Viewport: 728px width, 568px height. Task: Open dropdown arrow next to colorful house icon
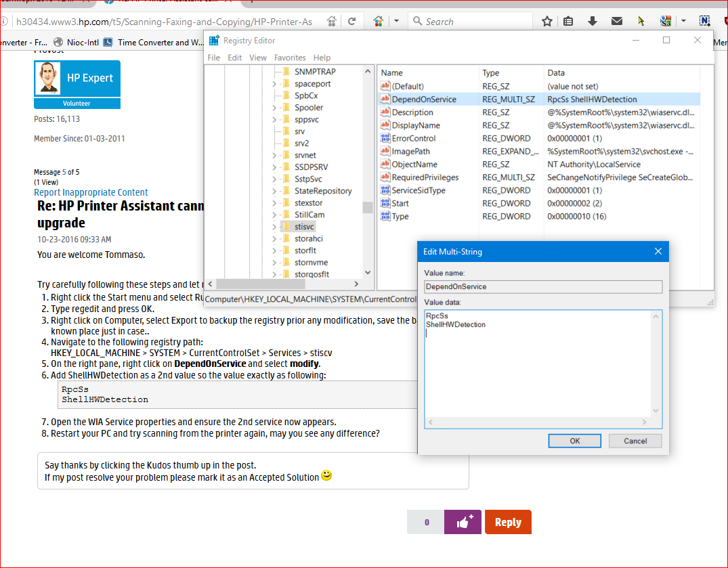396,22
